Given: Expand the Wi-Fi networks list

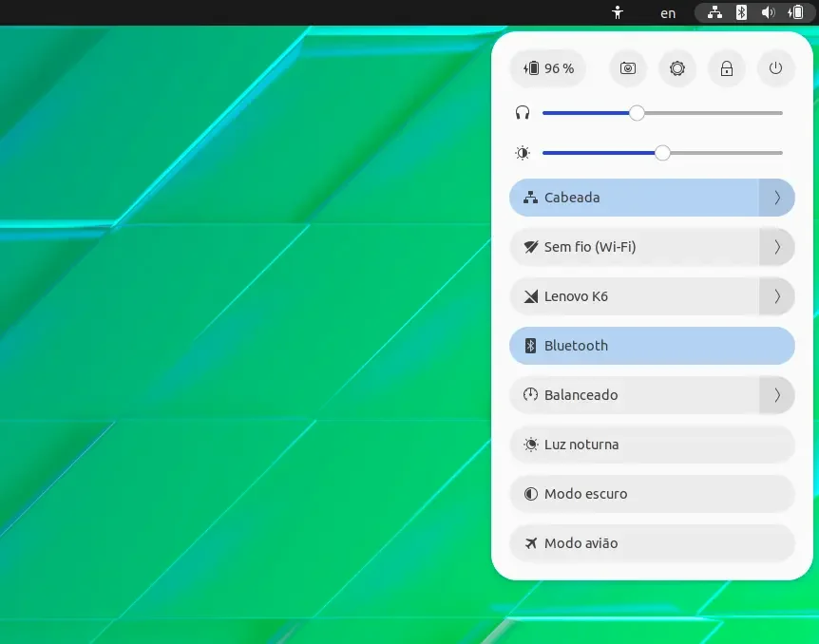Looking at the screenshot, I should point(777,247).
